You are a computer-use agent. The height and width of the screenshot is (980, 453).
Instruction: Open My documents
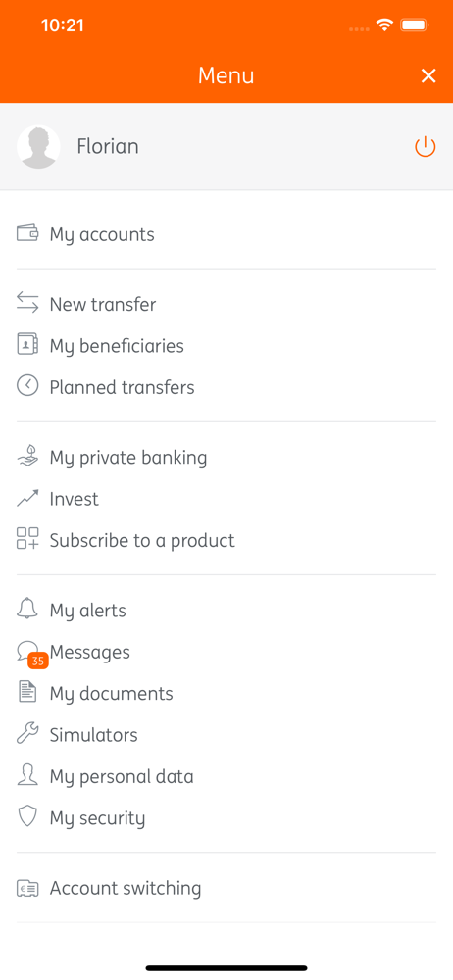pyautogui.click(x=226, y=693)
